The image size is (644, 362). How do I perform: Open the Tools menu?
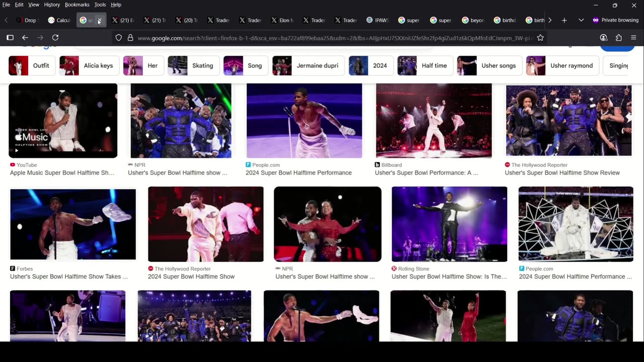pos(100,5)
